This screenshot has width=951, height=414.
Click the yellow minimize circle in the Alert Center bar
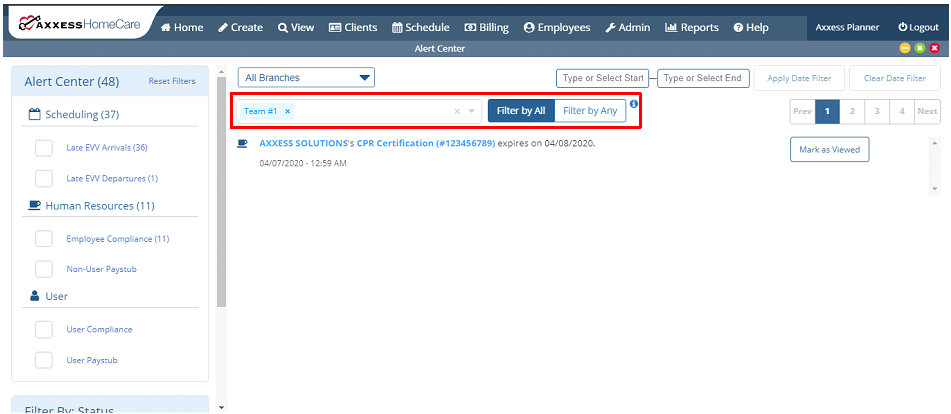point(904,48)
